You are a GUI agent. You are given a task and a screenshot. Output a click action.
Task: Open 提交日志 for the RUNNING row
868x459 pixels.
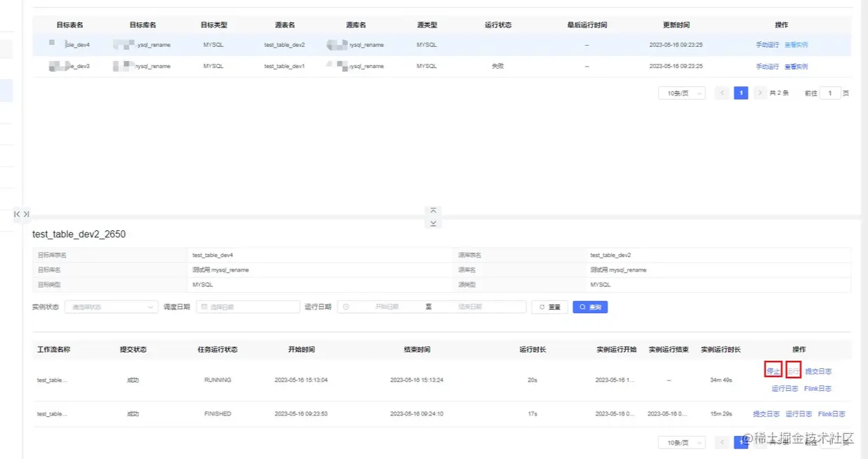818,371
